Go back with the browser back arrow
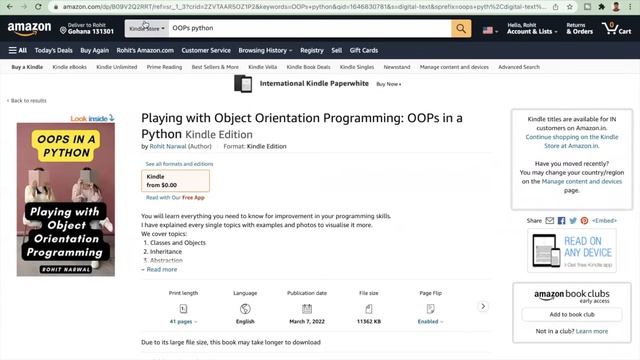The width and height of the screenshot is (640, 360). click(10, 7)
